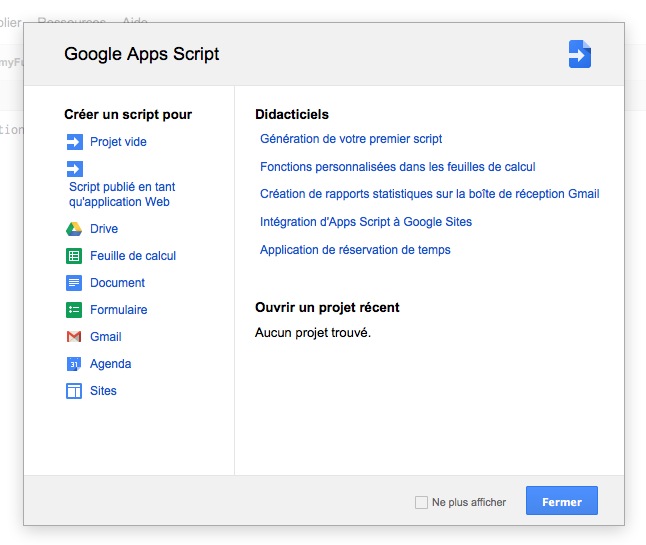This screenshot has height=545, width=646.
Task: Click the Ouvrir un projet récent heading
Action: 327,307
